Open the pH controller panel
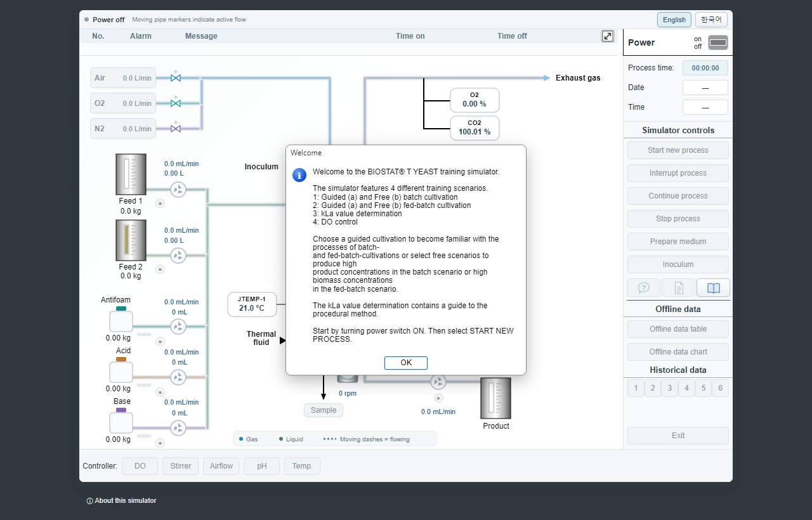Screen dimensions: 812x520 (261, 466)
